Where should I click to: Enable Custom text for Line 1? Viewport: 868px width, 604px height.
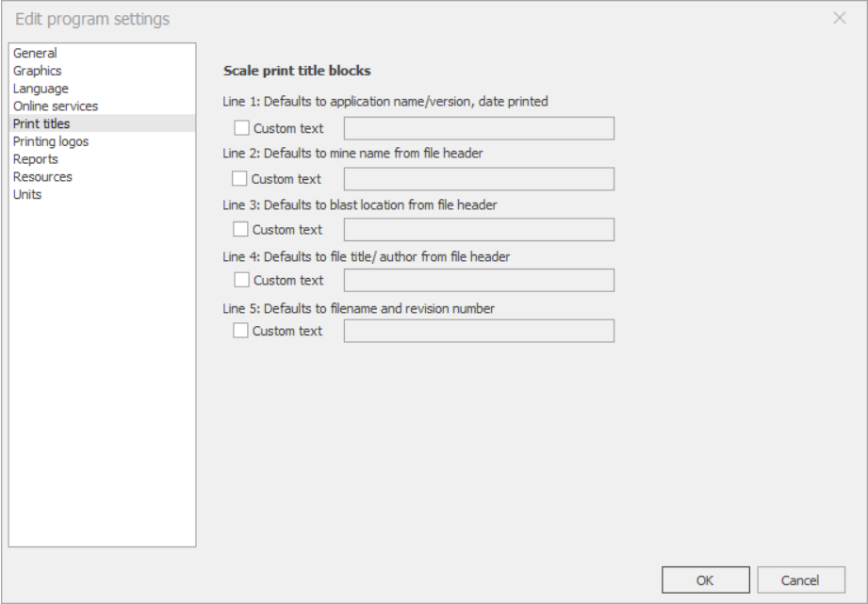(241, 128)
